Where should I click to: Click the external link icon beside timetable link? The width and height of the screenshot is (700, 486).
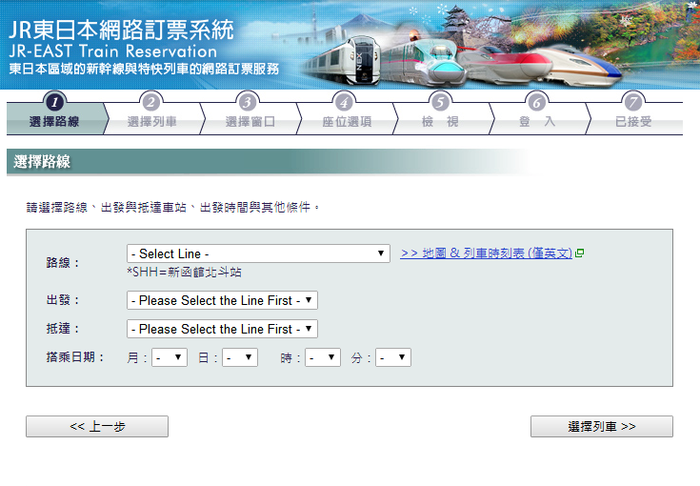[580, 254]
